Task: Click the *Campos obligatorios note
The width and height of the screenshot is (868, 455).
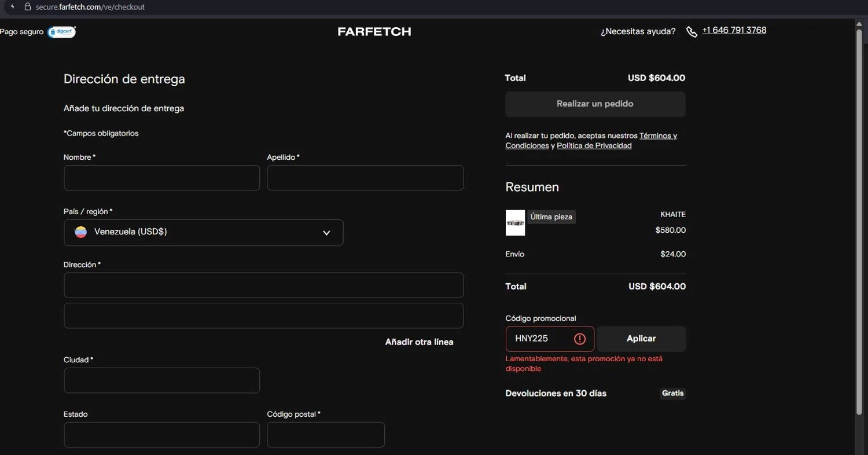Action: click(x=101, y=134)
